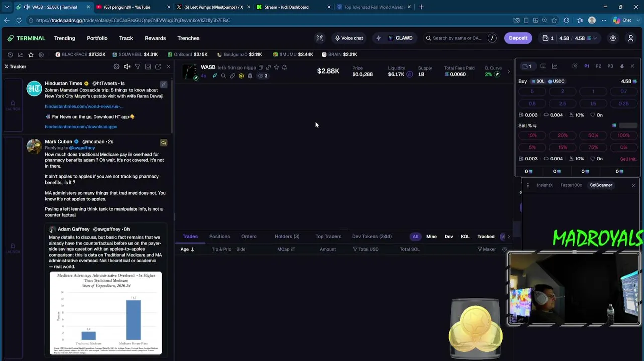Open hindustantimes.com/downloadapps link
The image size is (644, 361).
click(81, 127)
